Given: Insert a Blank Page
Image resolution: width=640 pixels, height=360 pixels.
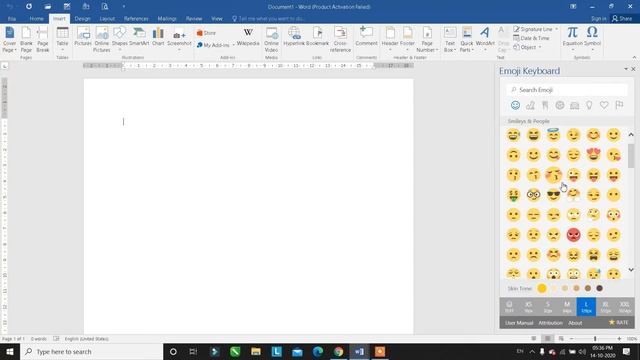Looking at the screenshot, I should 26,40.
